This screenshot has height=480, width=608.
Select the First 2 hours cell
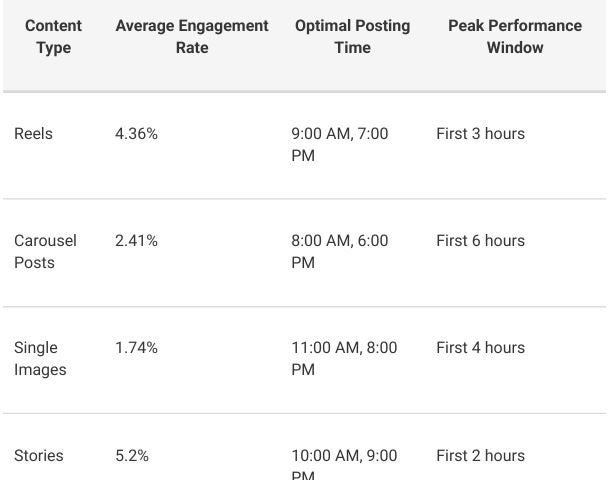[480, 456]
